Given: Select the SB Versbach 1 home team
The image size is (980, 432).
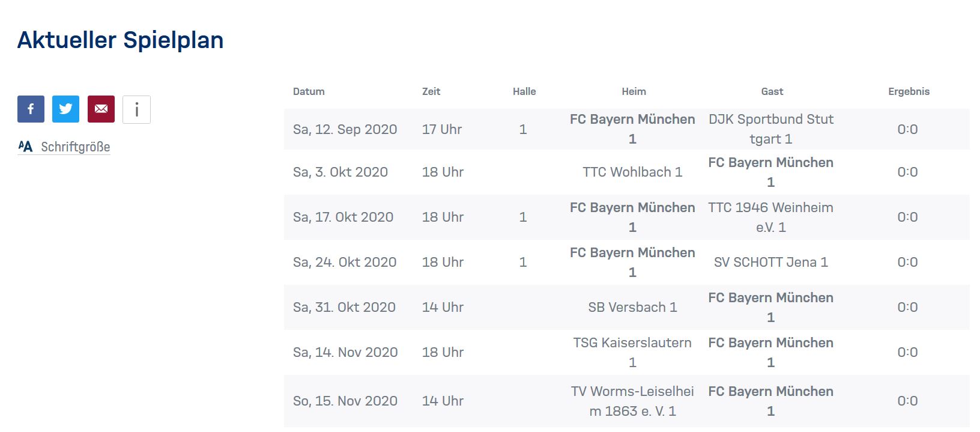Looking at the screenshot, I should point(632,308).
